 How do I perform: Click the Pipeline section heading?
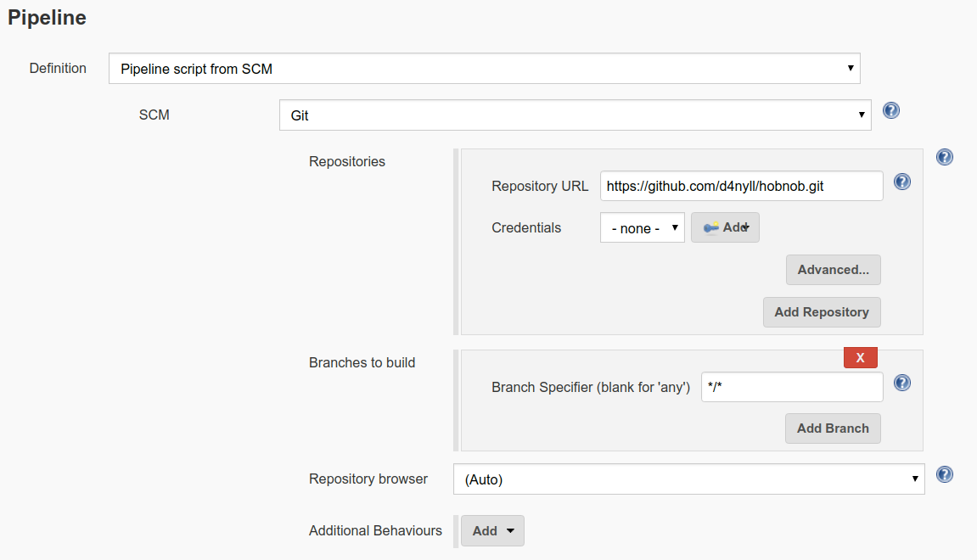pyautogui.click(x=48, y=17)
